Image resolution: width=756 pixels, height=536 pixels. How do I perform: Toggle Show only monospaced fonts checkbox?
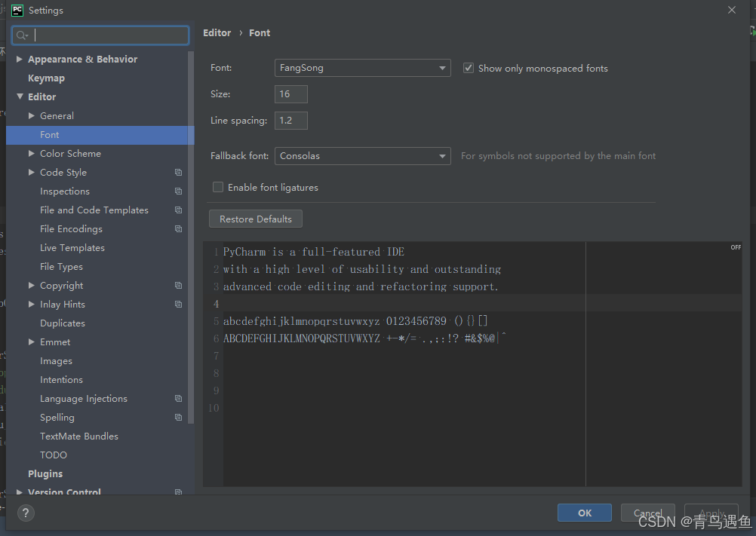[468, 68]
